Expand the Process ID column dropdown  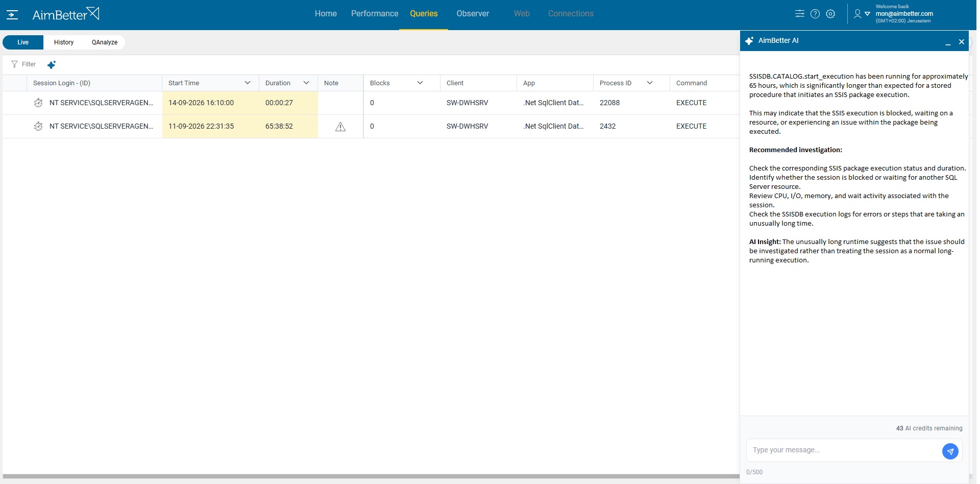pos(650,83)
